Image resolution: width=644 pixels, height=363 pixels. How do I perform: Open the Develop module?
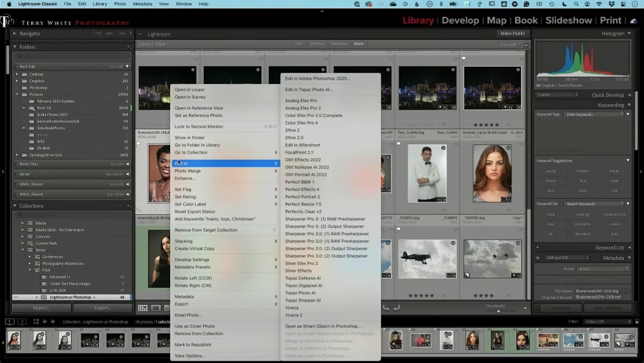(x=460, y=20)
